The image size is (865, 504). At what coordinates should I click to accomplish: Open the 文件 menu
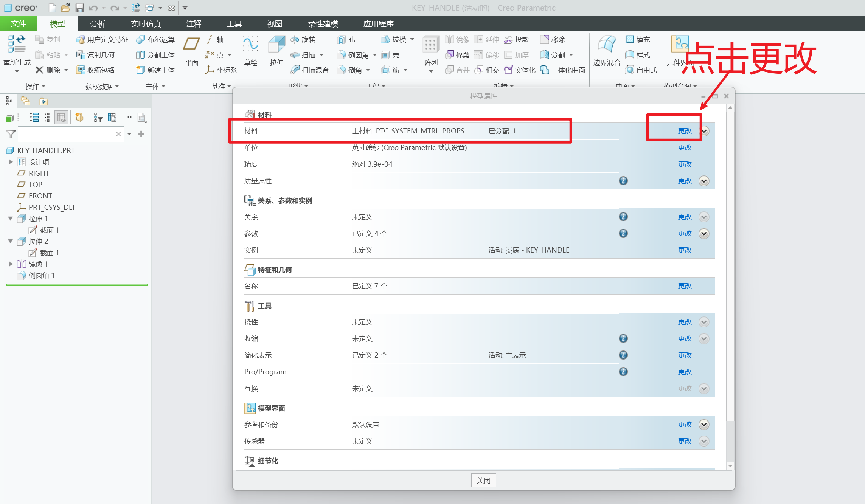point(19,24)
